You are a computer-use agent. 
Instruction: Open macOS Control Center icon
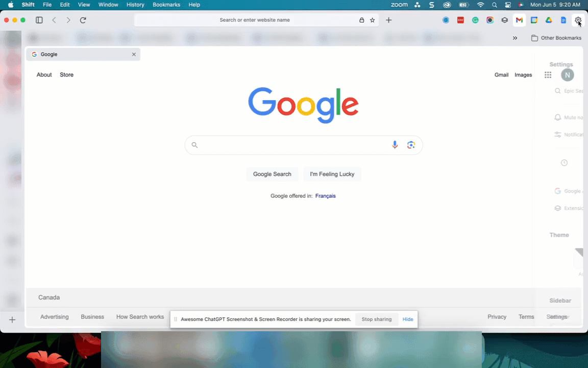(508, 5)
